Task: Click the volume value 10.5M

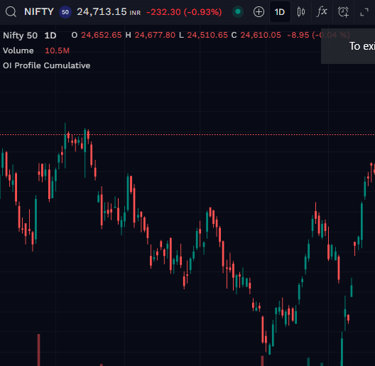Action: tap(57, 51)
